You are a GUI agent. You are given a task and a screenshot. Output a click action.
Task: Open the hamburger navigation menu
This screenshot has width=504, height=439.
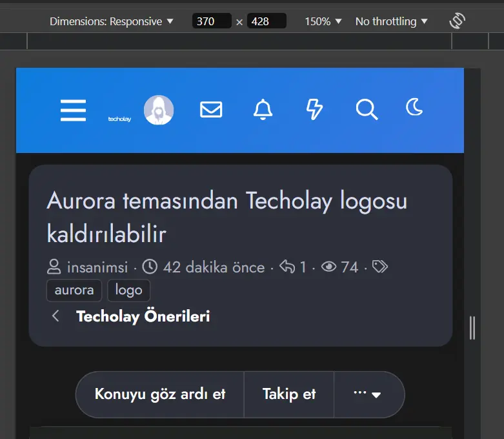[73, 110]
